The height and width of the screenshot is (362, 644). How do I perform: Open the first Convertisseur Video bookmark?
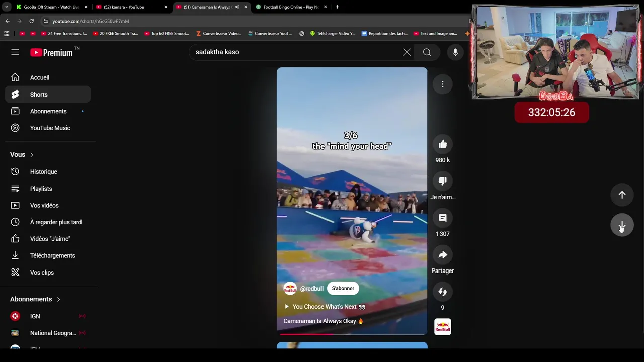click(x=219, y=34)
